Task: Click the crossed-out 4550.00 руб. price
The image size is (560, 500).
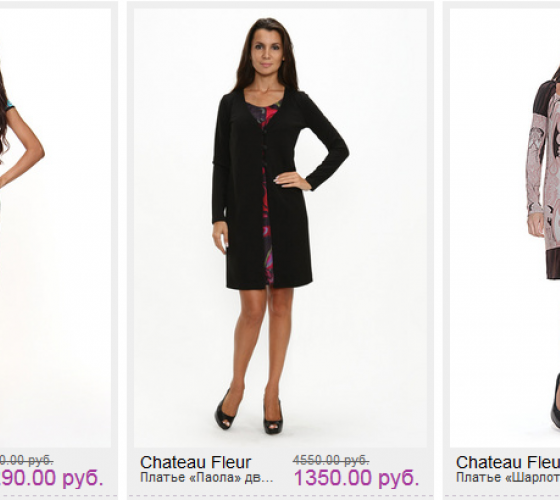Action: coord(331,460)
